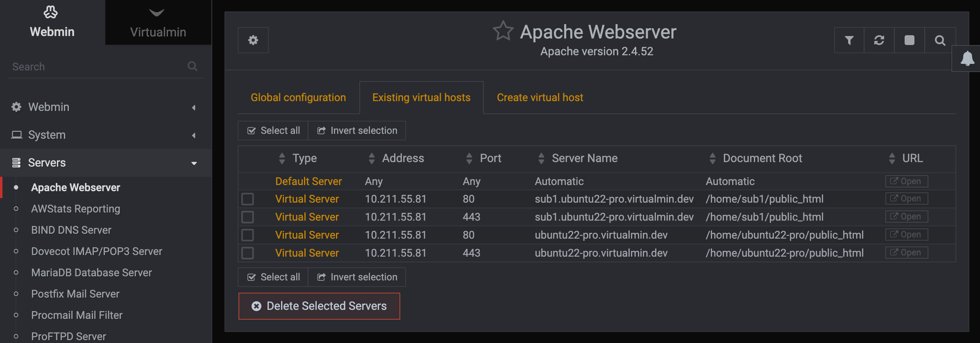Star Apache Webserver as favorite
The width and height of the screenshot is (980, 343).
tap(503, 31)
